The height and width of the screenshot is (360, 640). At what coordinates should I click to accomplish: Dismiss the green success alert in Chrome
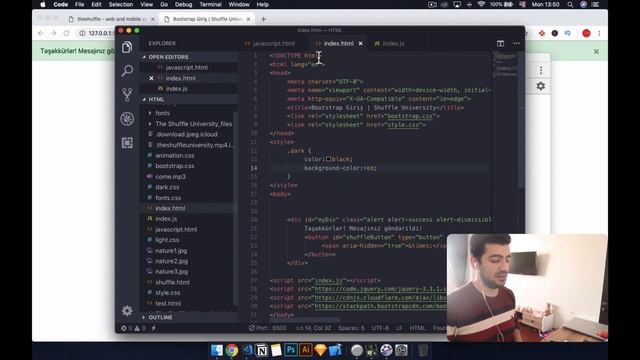pos(596,51)
